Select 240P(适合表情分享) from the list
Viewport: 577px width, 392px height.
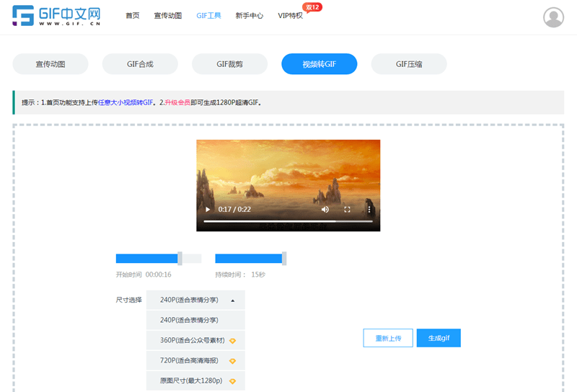[x=195, y=320]
